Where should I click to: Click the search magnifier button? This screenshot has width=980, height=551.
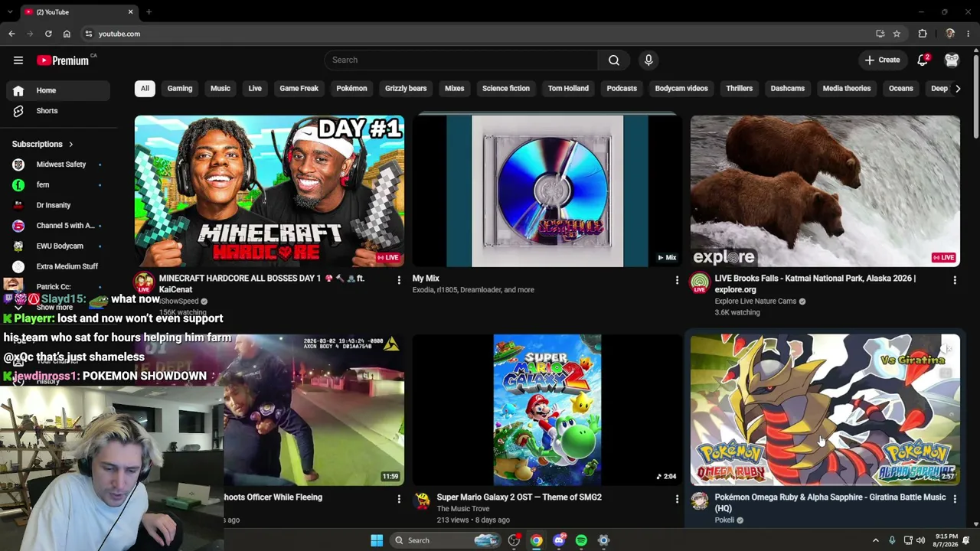614,60
